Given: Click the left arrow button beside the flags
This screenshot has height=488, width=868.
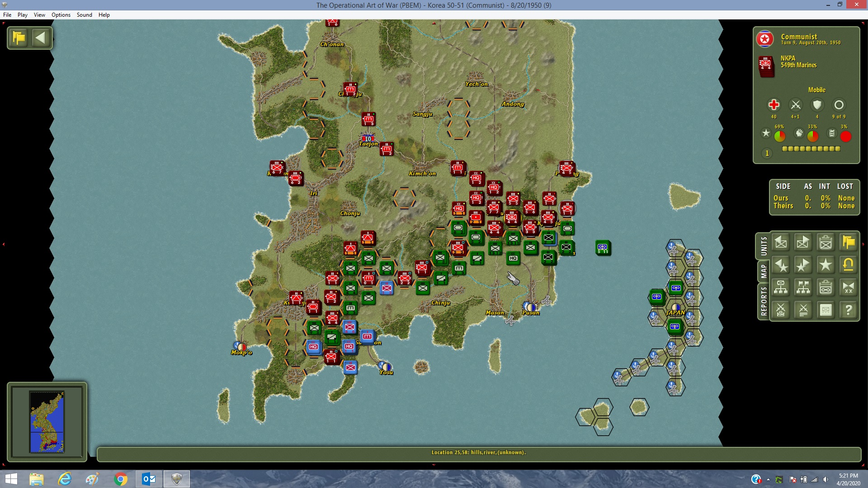Looking at the screenshot, I should (x=41, y=38).
